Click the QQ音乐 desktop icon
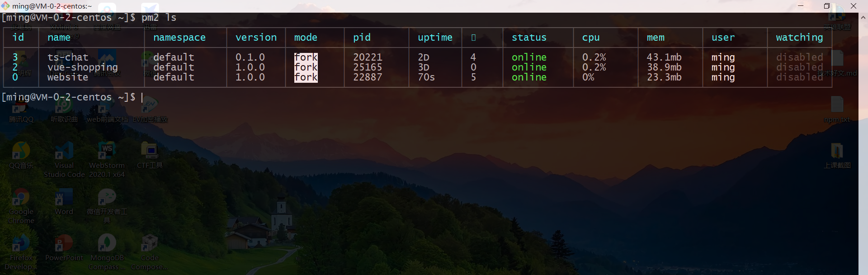This screenshot has width=868, height=275. pos(21,152)
